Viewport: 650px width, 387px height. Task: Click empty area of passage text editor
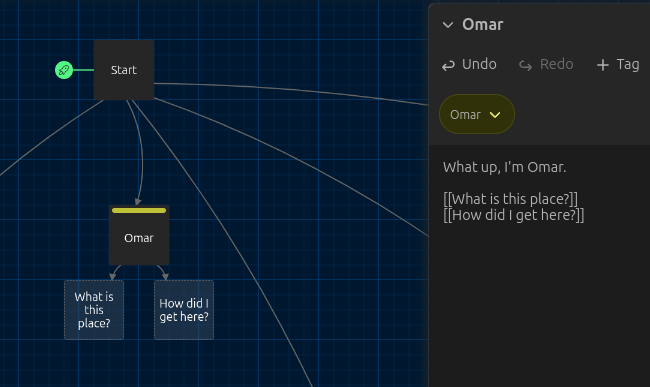539,307
